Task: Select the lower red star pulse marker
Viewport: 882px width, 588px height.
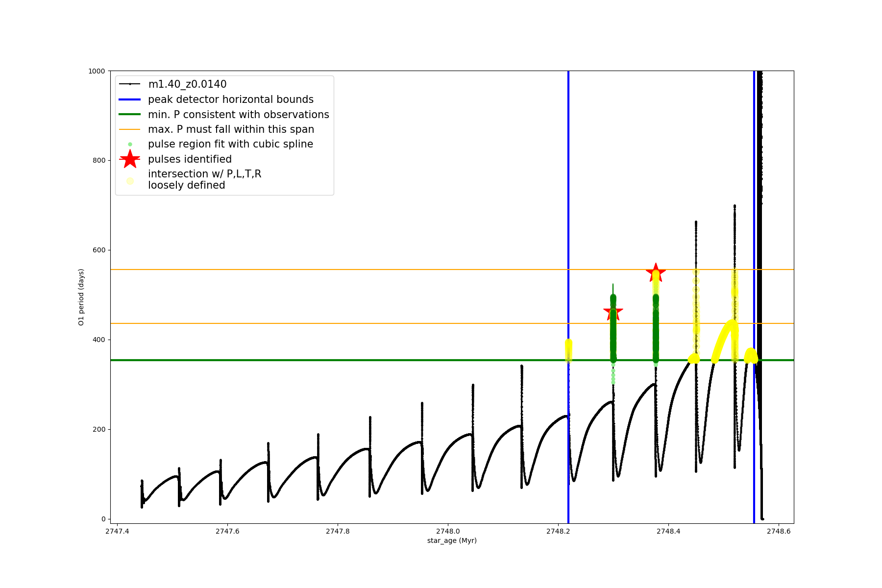Action: click(613, 311)
